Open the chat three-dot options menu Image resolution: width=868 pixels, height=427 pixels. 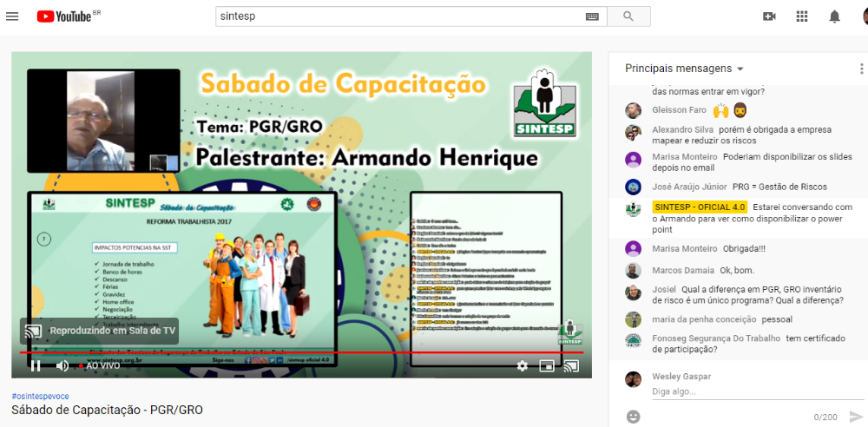tap(861, 69)
